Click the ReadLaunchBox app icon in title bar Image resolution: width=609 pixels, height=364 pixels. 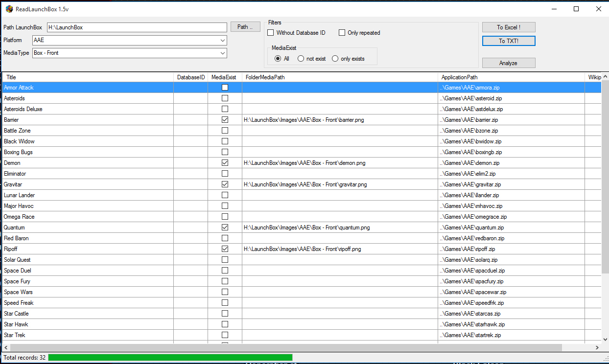click(9, 9)
